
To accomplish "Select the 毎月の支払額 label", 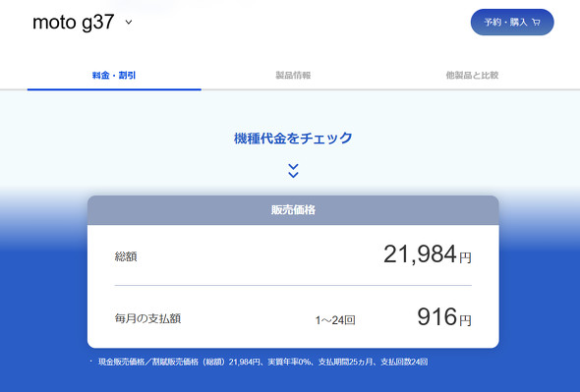I will [x=147, y=318].
